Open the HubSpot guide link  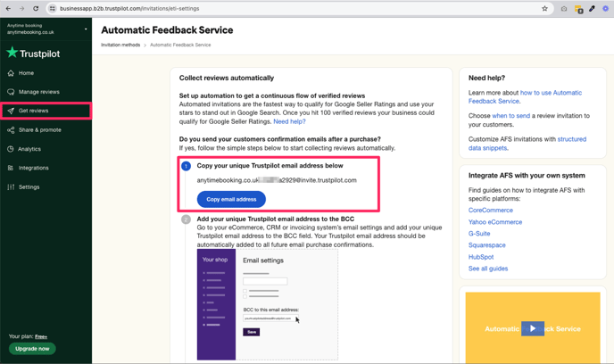coord(481,257)
